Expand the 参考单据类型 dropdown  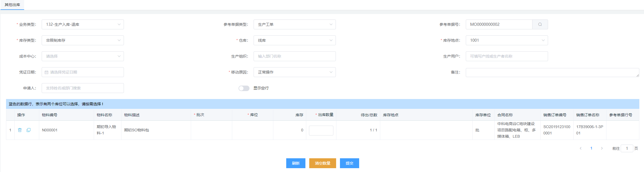(x=294, y=24)
